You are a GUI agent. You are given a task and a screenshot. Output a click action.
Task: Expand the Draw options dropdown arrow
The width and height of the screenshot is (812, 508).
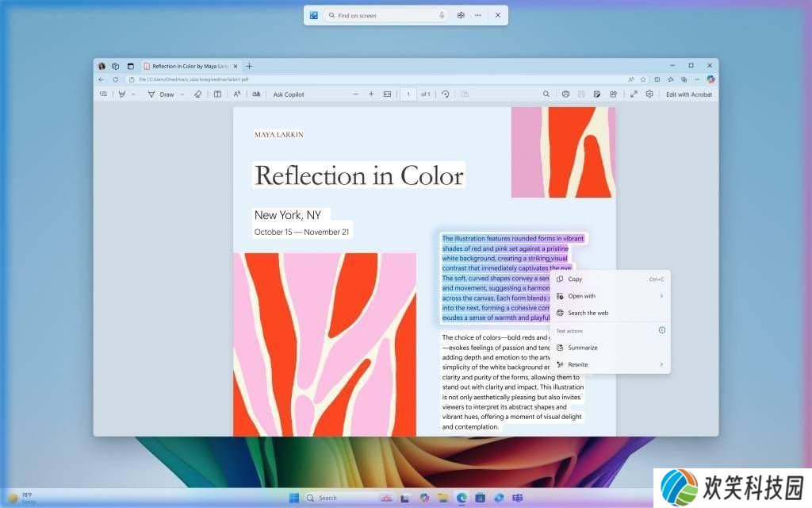click(x=182, y=95)
